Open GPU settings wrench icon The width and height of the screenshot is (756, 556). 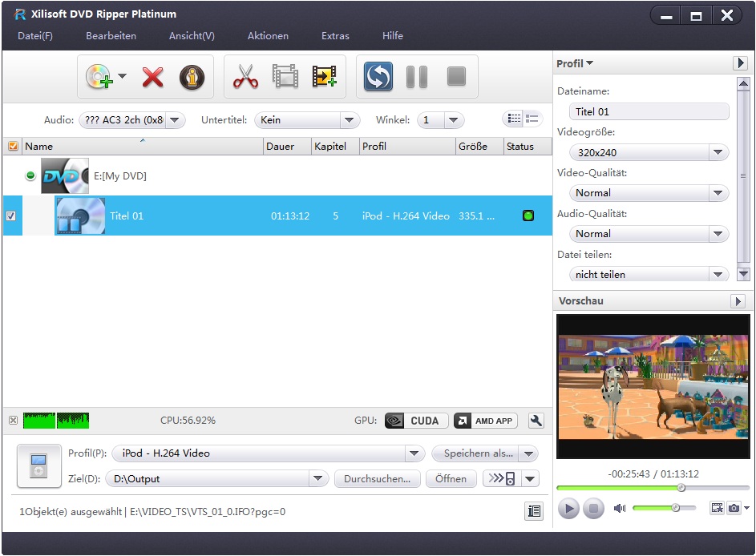coord(536,421)
